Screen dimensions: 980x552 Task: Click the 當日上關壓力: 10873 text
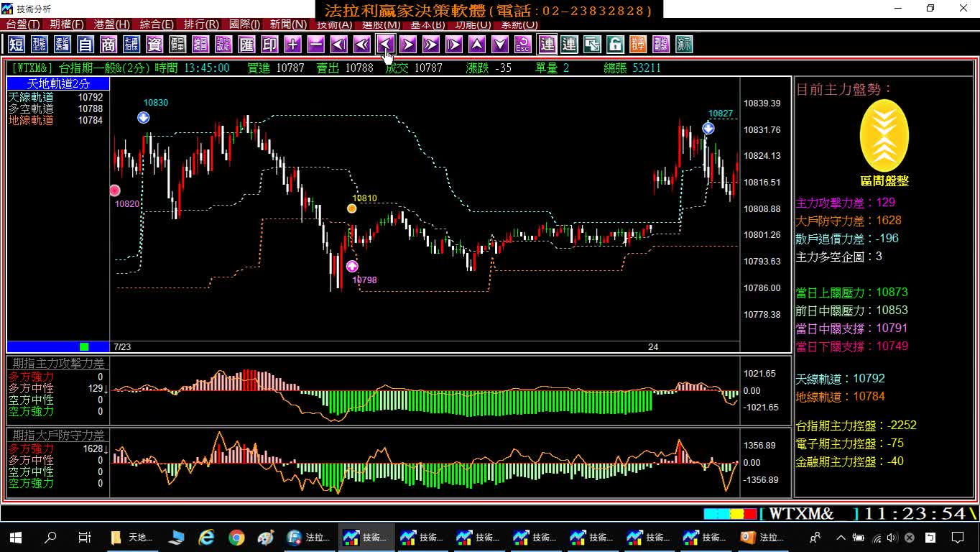pyautogui.click(x=852, y=293)
